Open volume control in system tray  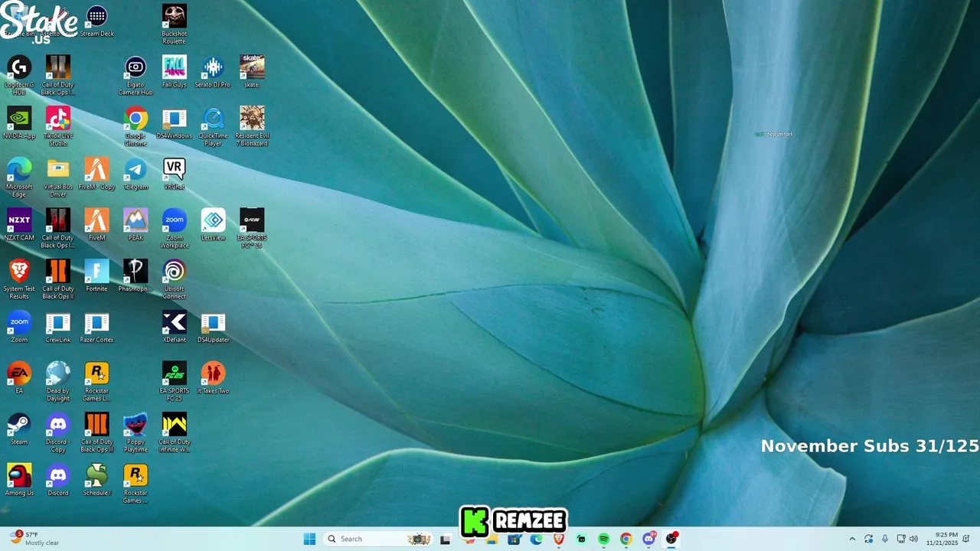tap(913, 539)
